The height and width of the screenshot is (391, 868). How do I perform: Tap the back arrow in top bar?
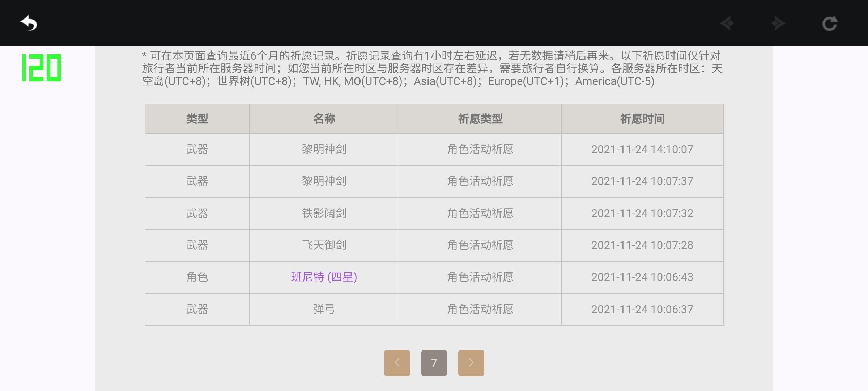[29, 23]
